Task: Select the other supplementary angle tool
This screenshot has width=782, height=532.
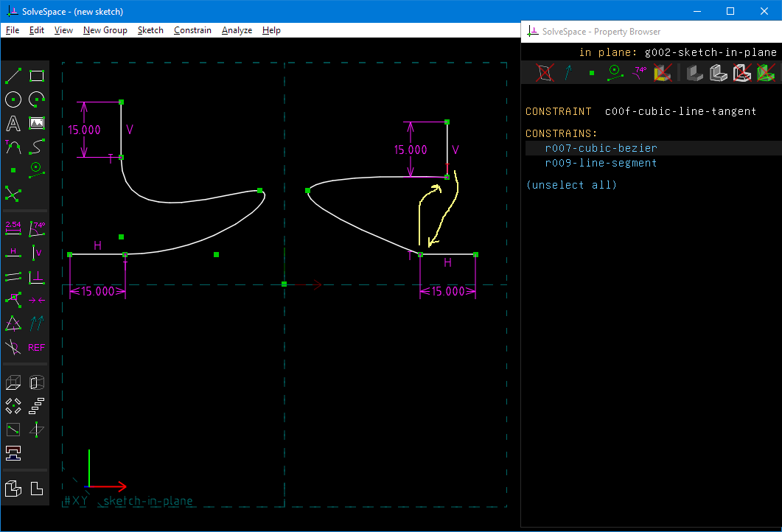Action: 13,347
